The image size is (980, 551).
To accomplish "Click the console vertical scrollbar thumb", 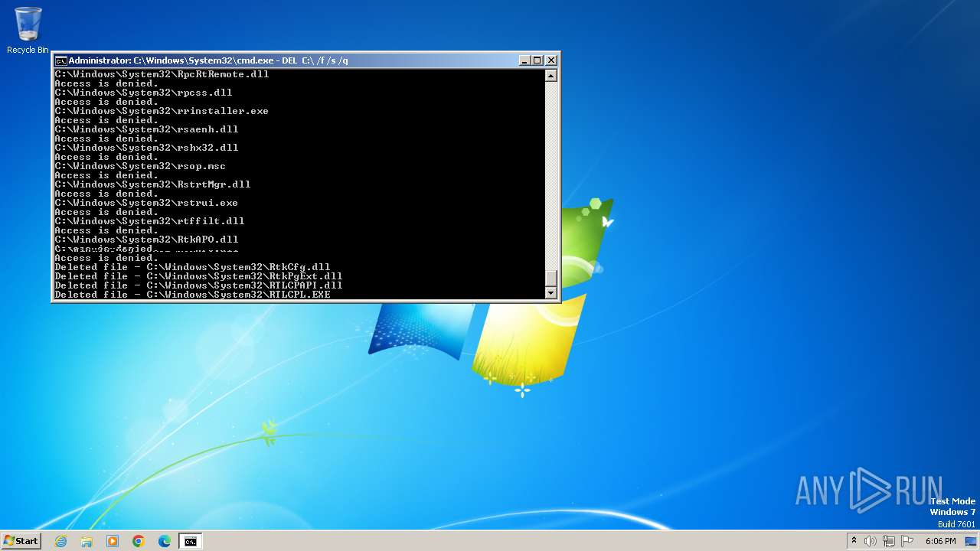I will coord(550,279).
